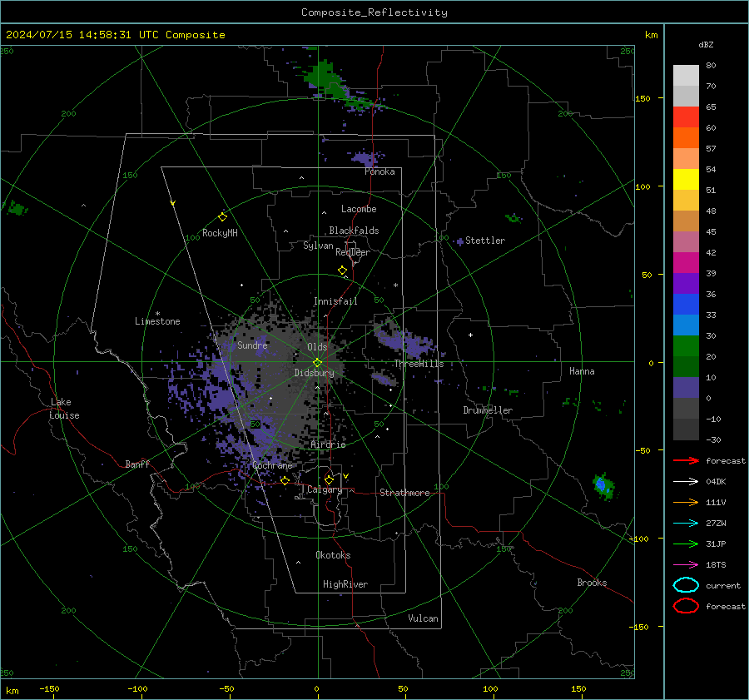Click the yellow 54 dBZ color swatch
This screenshot has height=700, width=749.
pyautogui.click(x=686, y=180)
